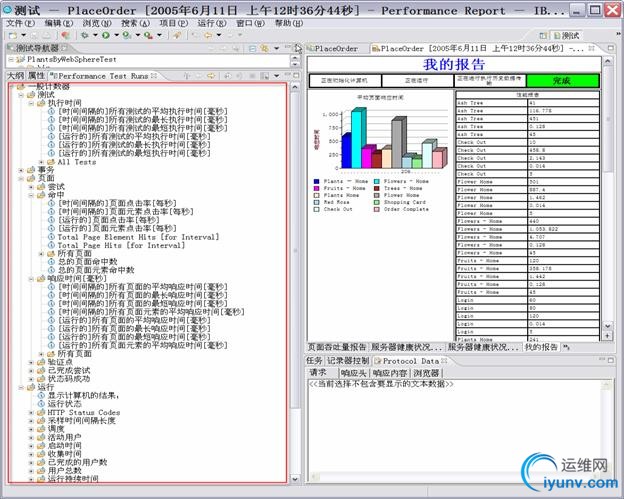Expand the All Tests tree node

coord(41,162)
